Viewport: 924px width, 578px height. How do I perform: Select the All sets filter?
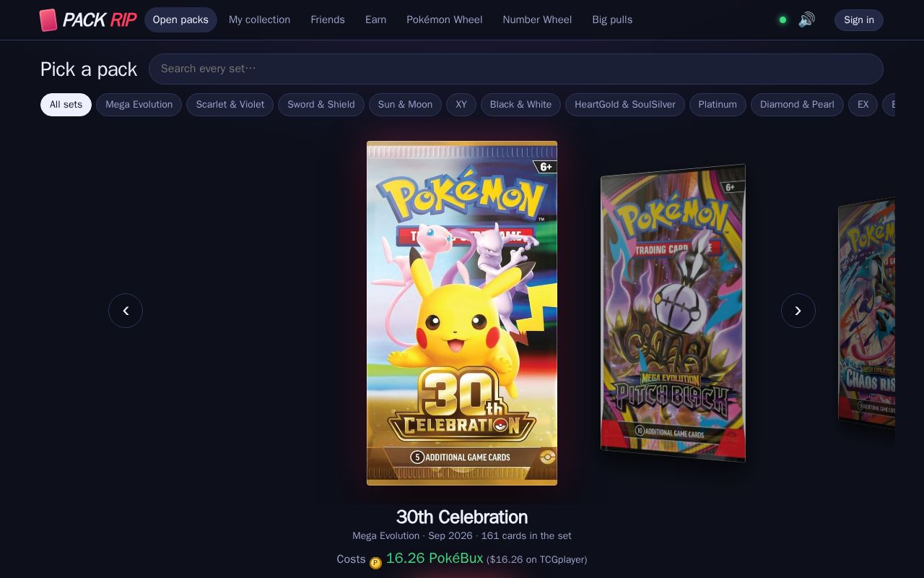pyautogui.click(x=66, y=105)
